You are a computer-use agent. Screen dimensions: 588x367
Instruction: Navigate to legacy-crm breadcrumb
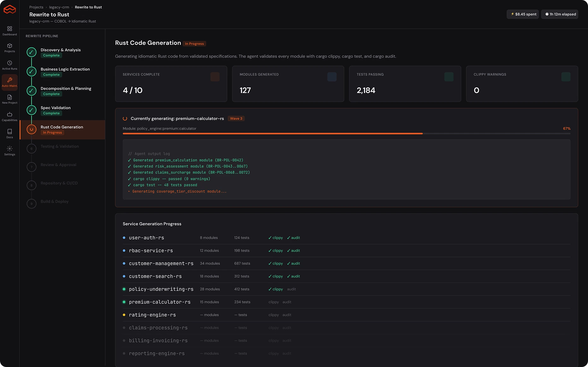coord(59,7)
